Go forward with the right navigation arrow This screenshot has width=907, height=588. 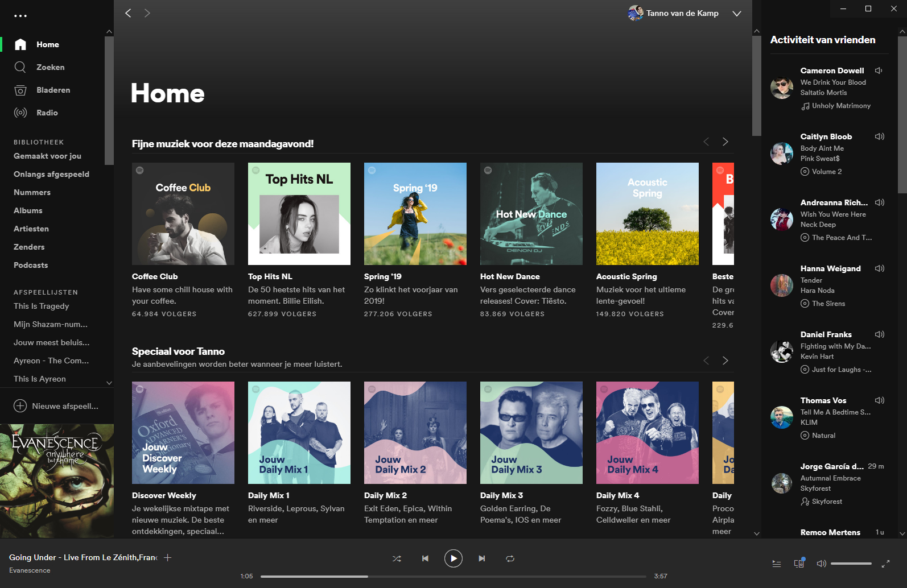tap(147, 13)
